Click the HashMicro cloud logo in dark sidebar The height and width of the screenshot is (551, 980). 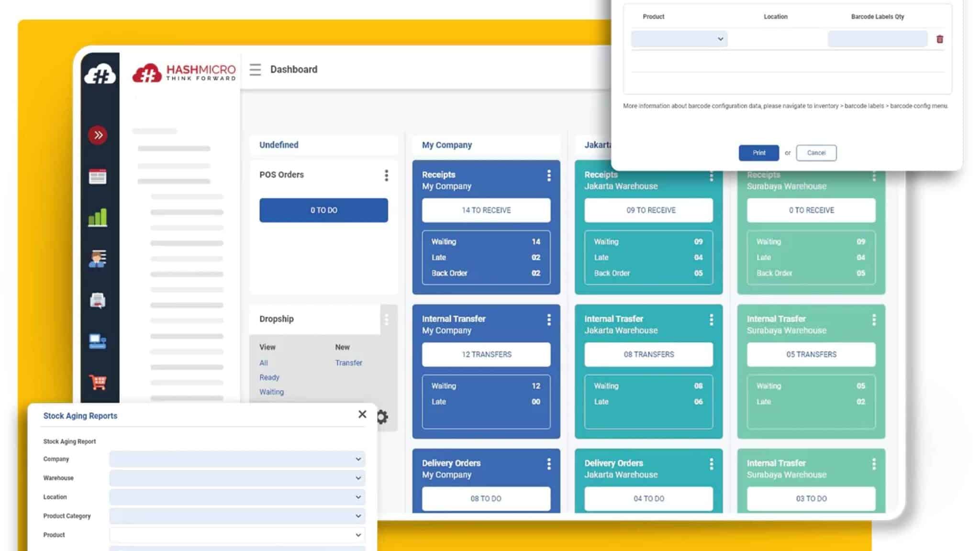coord(100,74)
